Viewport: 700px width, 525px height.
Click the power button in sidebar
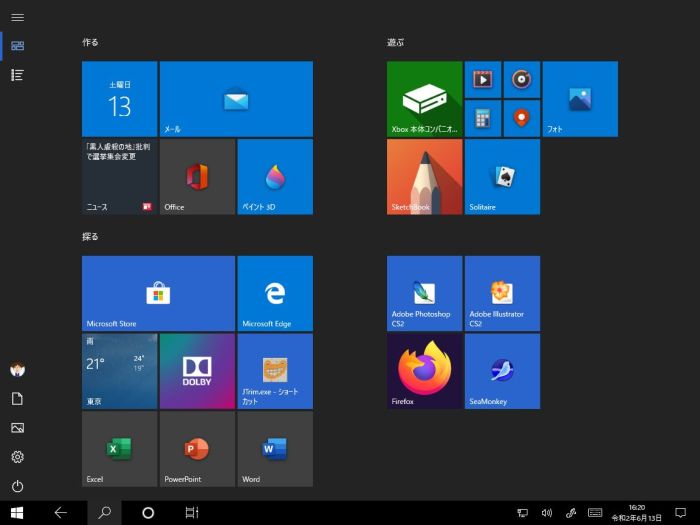17,486
